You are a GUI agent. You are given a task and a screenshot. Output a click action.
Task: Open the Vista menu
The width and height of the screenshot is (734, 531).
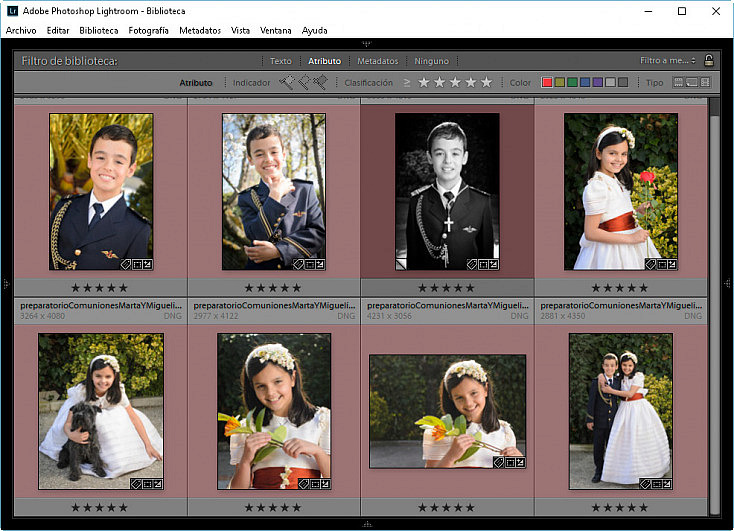click(240, 30)
